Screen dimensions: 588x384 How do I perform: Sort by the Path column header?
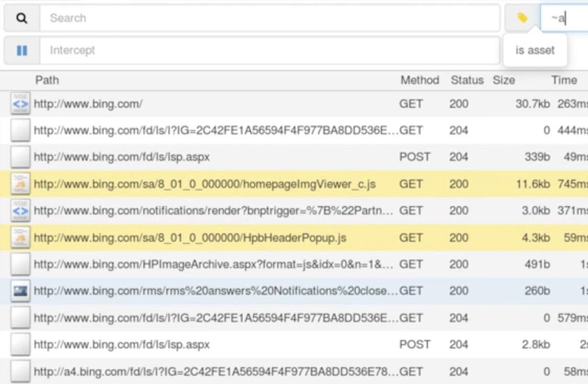click(x=47, y=80)
